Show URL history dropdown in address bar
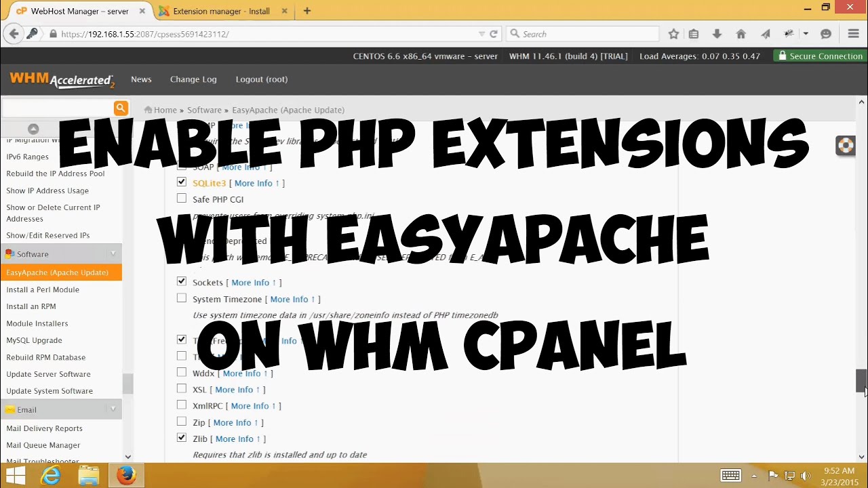The image size is (868, 488). (x=481, y=34)
